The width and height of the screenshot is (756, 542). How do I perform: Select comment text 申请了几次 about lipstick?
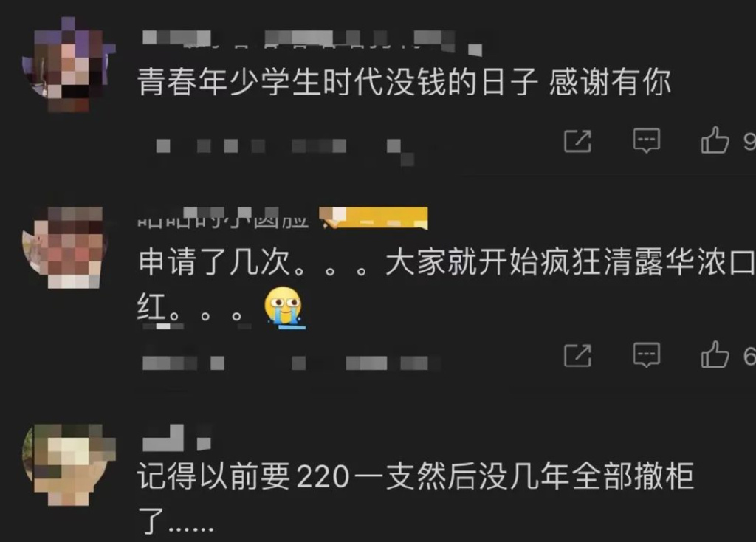click(215, 262)
